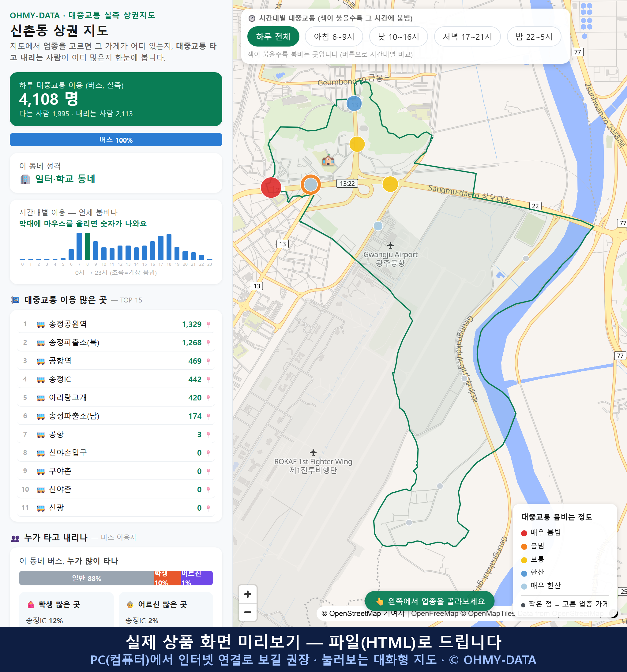
Task: Click the 어르신 많은 곳 card
Action: (x=166, y=609)
